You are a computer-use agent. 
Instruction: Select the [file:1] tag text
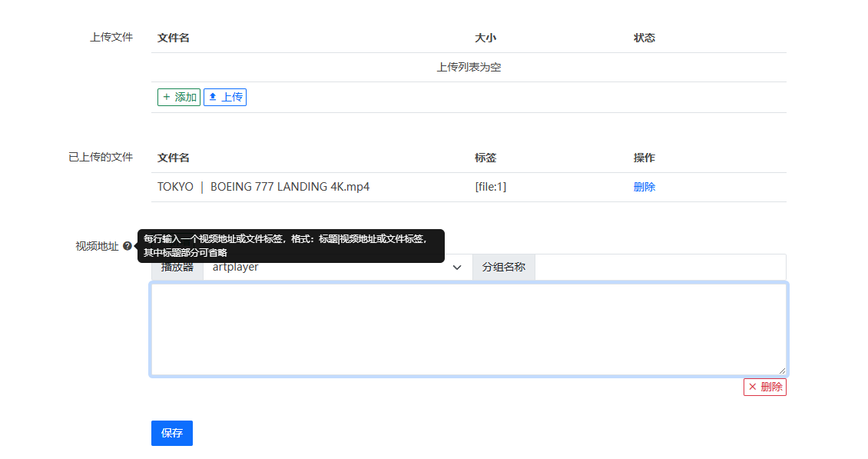tap(490, 187)
